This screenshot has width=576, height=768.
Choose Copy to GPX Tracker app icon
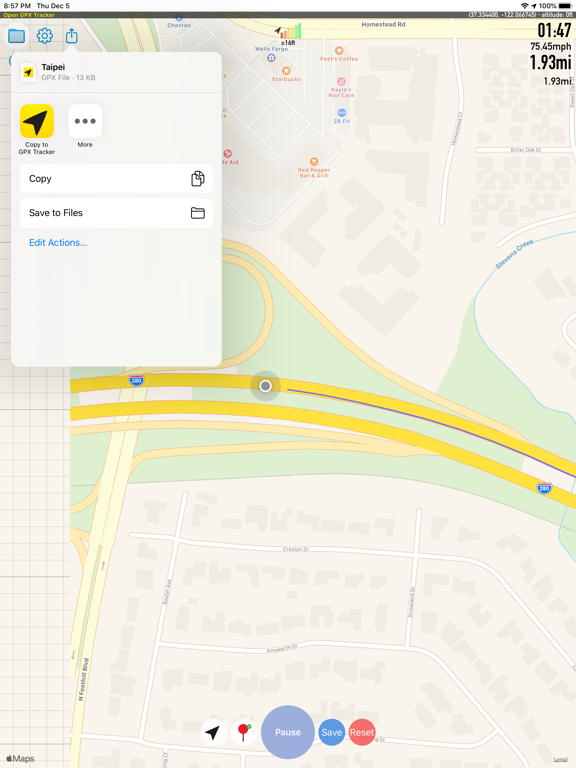pos(37,121)
